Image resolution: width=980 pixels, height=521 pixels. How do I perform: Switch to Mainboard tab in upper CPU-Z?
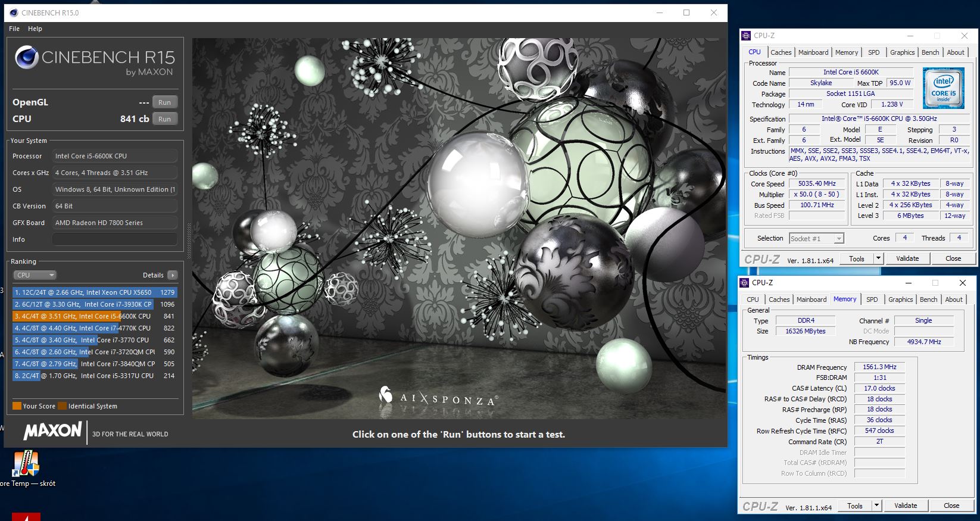[x=813, y=52]
